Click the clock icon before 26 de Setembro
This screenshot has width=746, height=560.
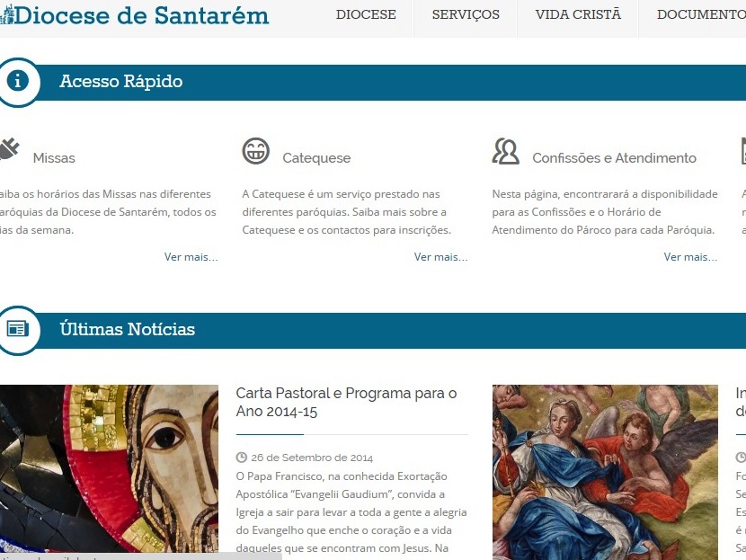(242, 458)
